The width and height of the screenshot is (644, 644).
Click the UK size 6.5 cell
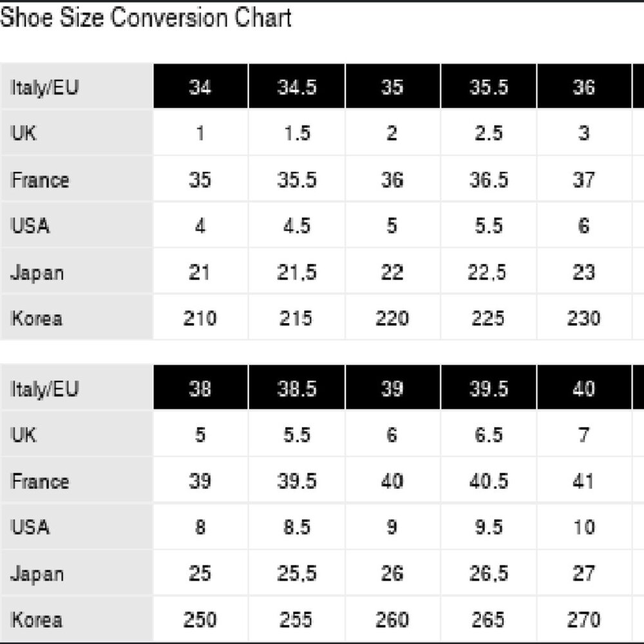488,435
